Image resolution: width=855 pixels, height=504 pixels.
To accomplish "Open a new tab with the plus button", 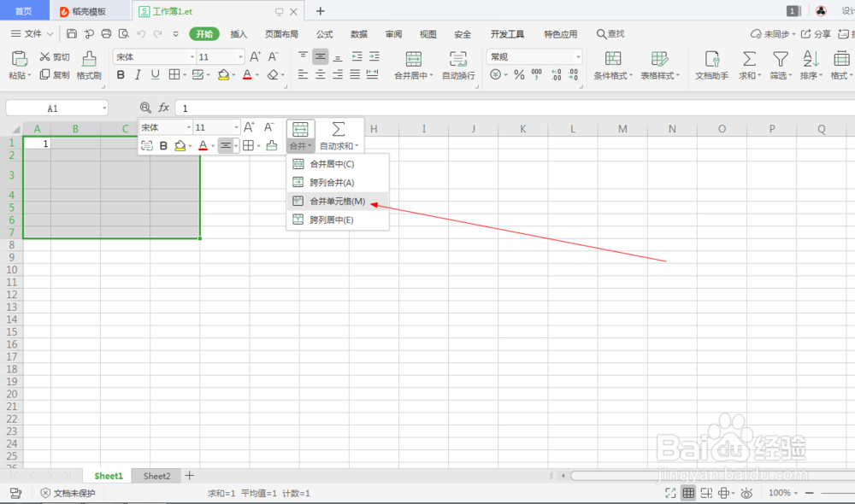I will (321, 11).
